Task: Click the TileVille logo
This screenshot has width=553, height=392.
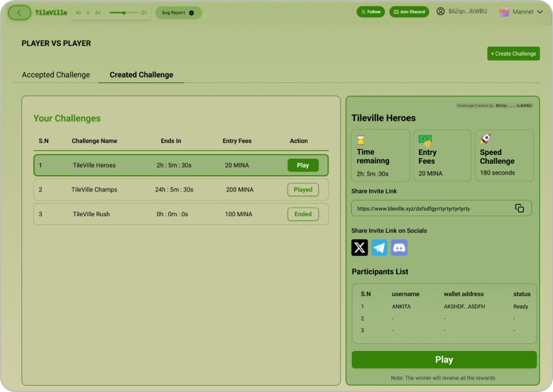Action: (x=51, y=13)
